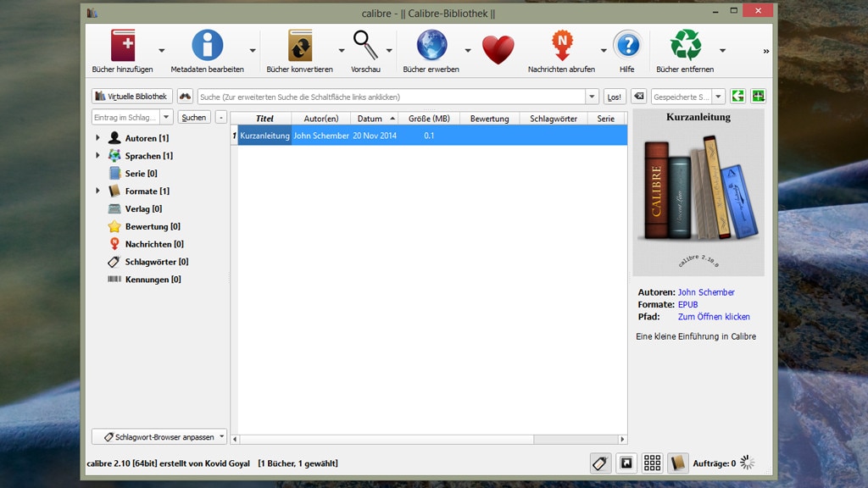Viewport: 868px width, 488px height.
Task: Click the red heart donate icon
Action: pyautogui.click(x=498, y=49)
